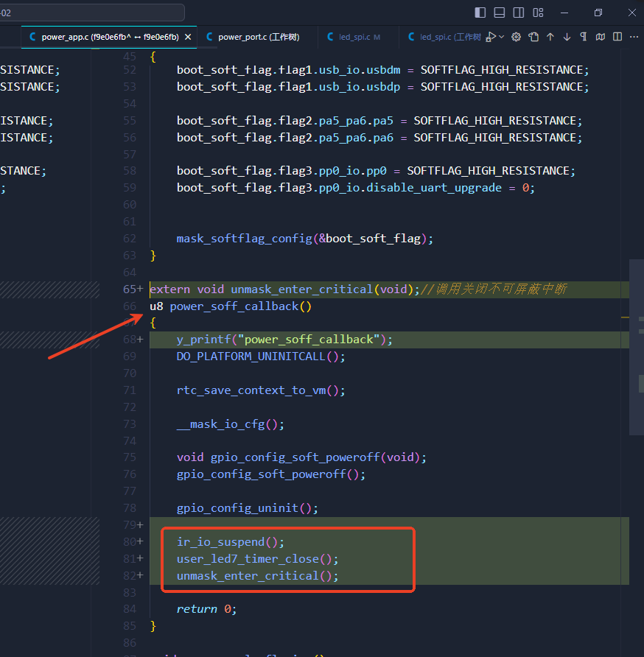Close the power_app.c diff tab

(x=188, y=37)
